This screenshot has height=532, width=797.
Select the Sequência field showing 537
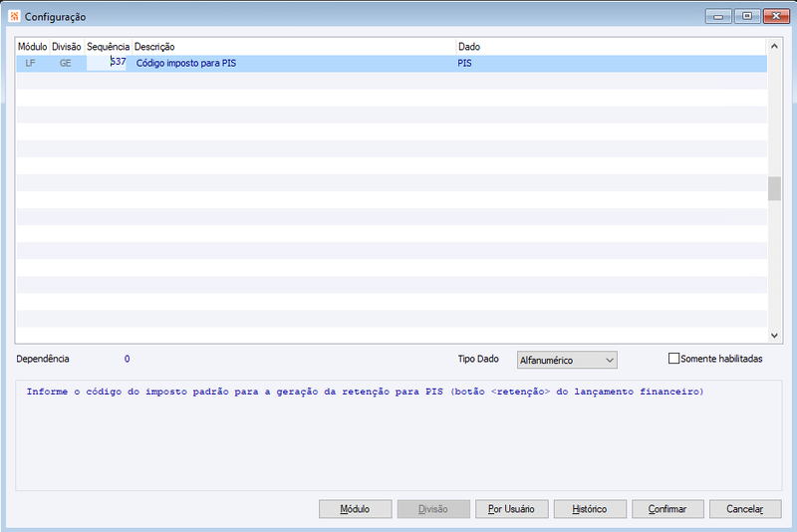pos(107,63)
